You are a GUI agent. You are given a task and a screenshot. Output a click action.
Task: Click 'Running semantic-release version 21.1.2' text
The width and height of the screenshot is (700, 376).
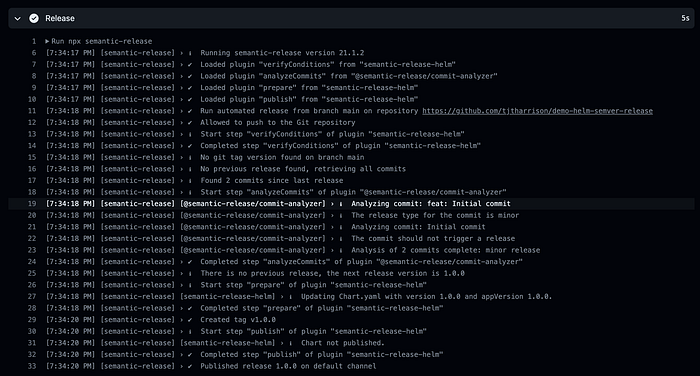click(282, 53)
